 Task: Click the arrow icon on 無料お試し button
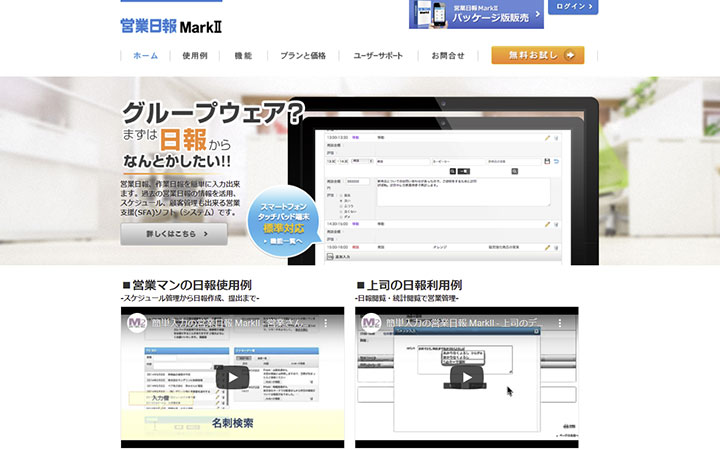tap(570, 55)
